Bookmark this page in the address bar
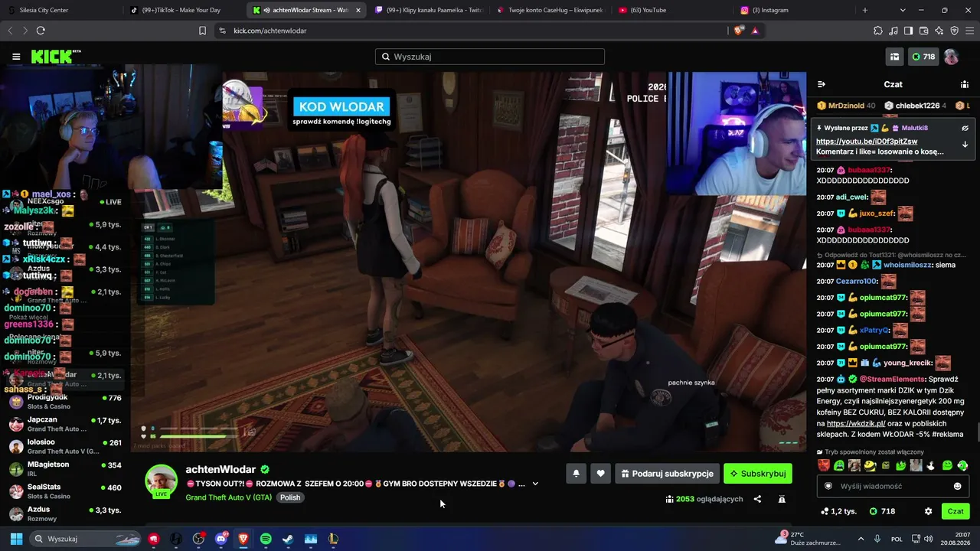 pyautogui.click(x=202, y=31)
